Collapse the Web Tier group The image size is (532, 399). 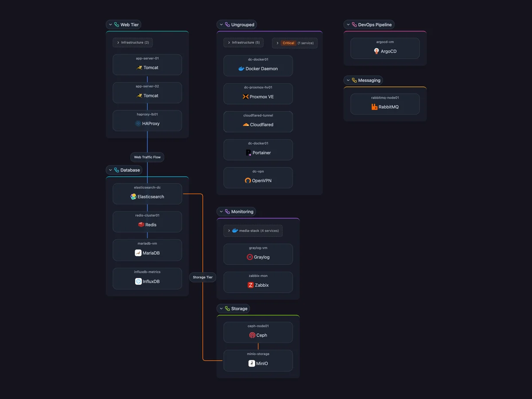point(110,25)
